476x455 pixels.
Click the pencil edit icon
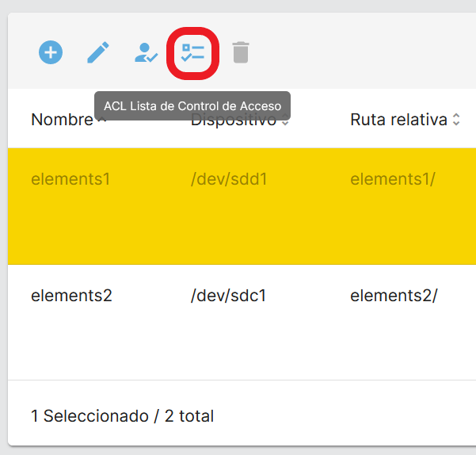tap(98, 53)
